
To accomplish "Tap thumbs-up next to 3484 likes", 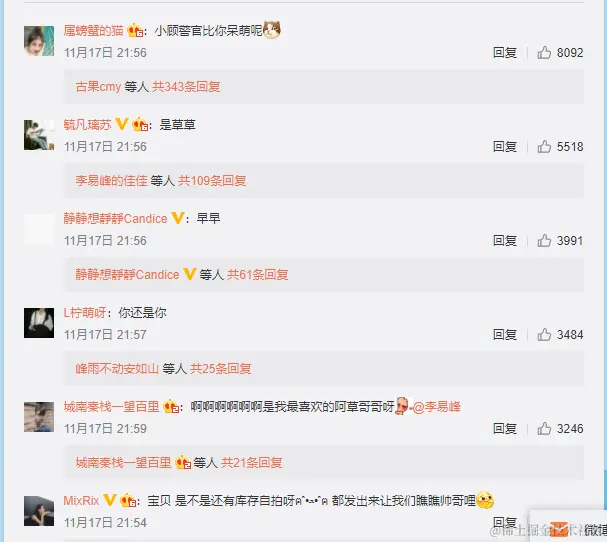I will (544, 334).
